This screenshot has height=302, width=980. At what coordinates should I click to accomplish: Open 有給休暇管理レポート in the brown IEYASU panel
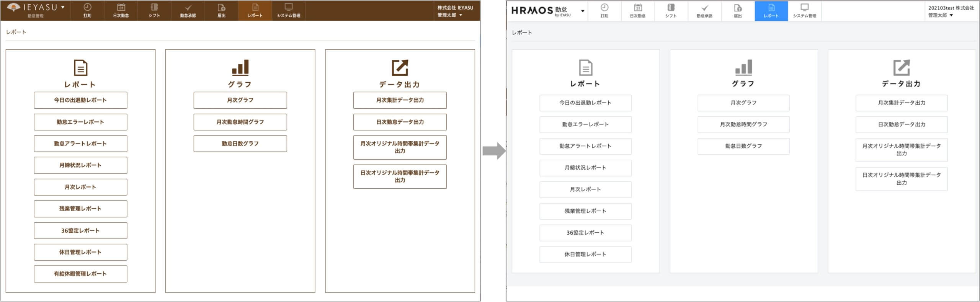(80, 274)
